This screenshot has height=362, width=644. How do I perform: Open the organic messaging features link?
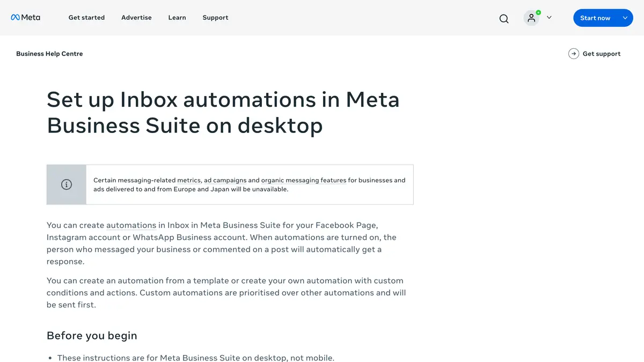pos(304,180)
